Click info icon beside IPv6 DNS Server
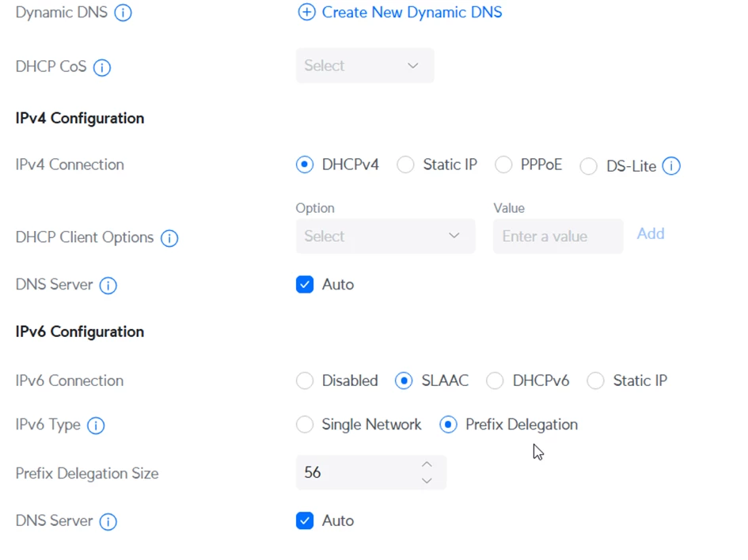This screenshot has height=560, width=748. (108, 522)
